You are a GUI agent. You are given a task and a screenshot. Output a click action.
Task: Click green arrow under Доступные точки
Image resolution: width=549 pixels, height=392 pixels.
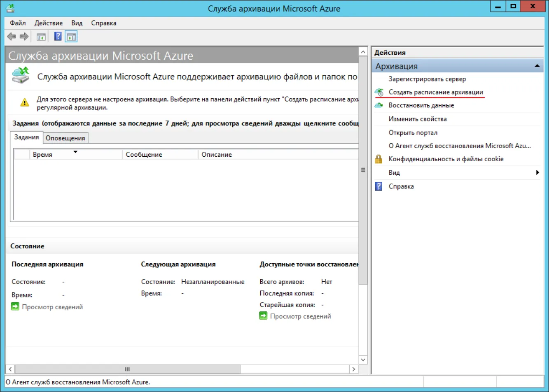tap(263, 316)
